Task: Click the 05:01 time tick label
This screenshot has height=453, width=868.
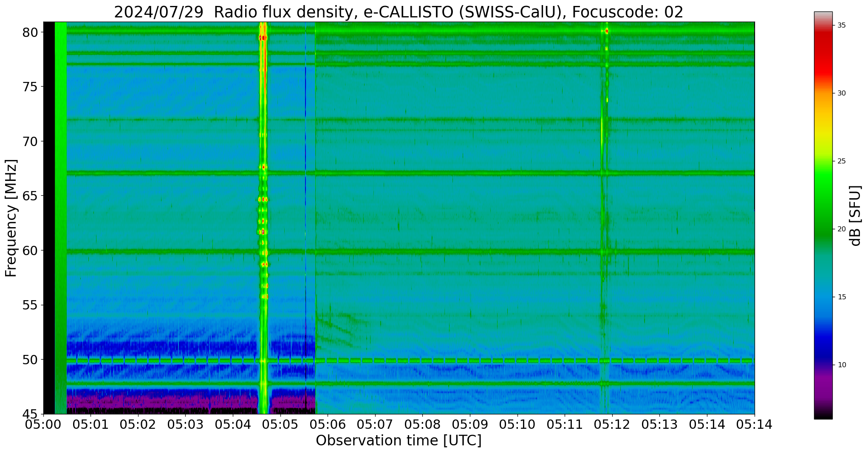Action: (90, 425)
